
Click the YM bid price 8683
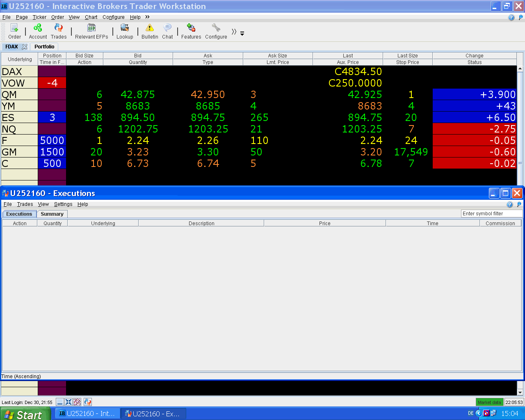(x=138, y=106)
